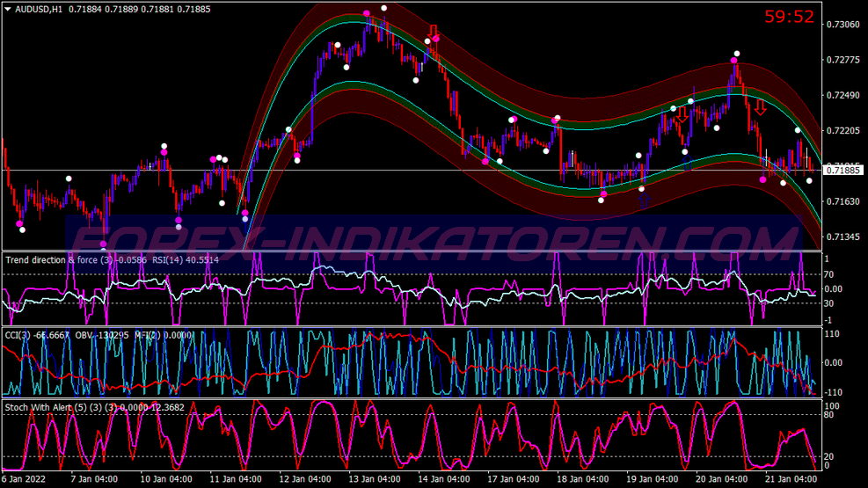The height and width of the screenshot is (488, 868).
Task: Click the blue up arrow below 19 Jan candles
Action: 644,199
